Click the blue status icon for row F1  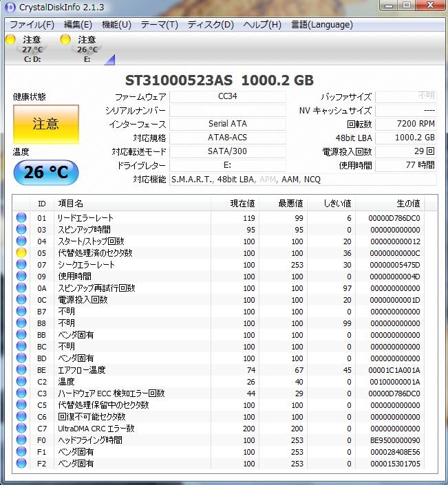click(x=21, y=451)
